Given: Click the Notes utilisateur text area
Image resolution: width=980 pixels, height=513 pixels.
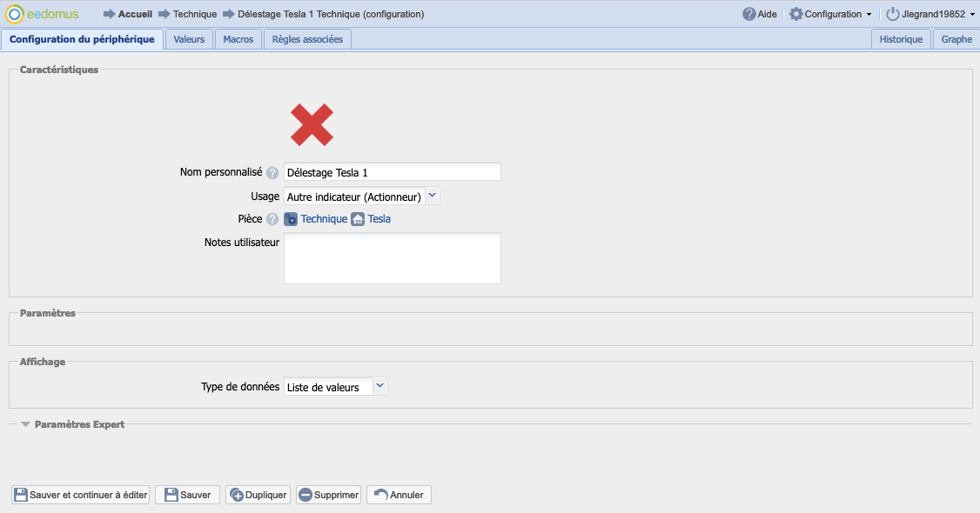Looking at the screenshot, I should 392,258.
